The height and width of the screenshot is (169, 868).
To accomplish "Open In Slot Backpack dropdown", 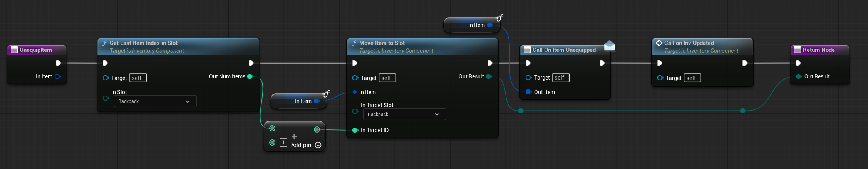I will (x=155, y=101).
